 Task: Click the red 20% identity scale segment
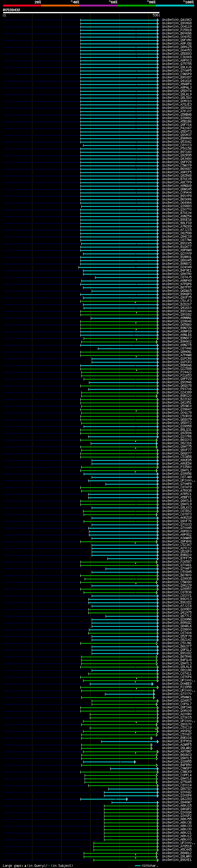coord(22,6)
